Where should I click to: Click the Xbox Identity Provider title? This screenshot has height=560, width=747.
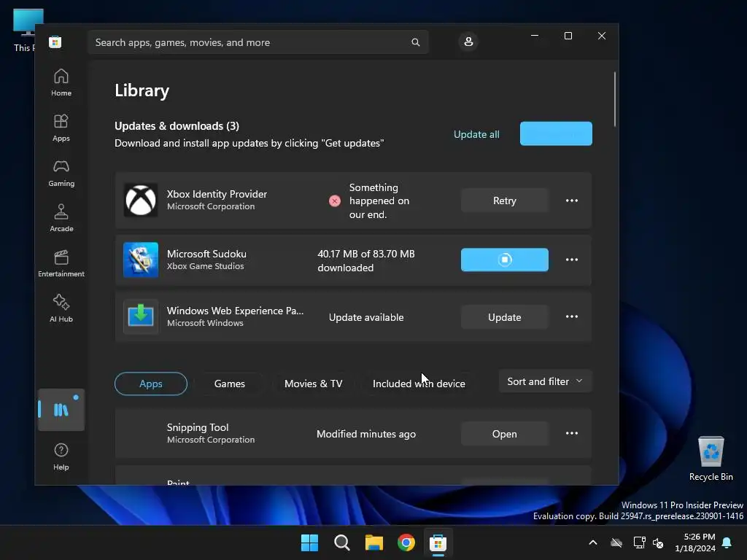coord(217,194)
